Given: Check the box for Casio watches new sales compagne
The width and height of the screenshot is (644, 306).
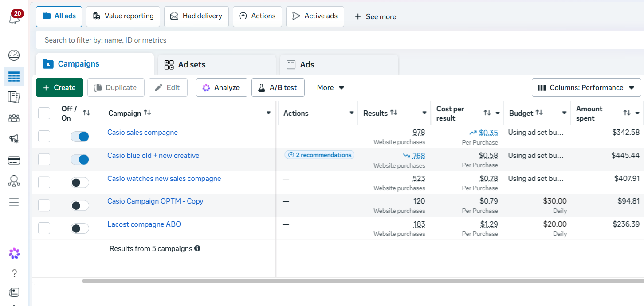Looking at the screenshot, I should click(44, 182).
